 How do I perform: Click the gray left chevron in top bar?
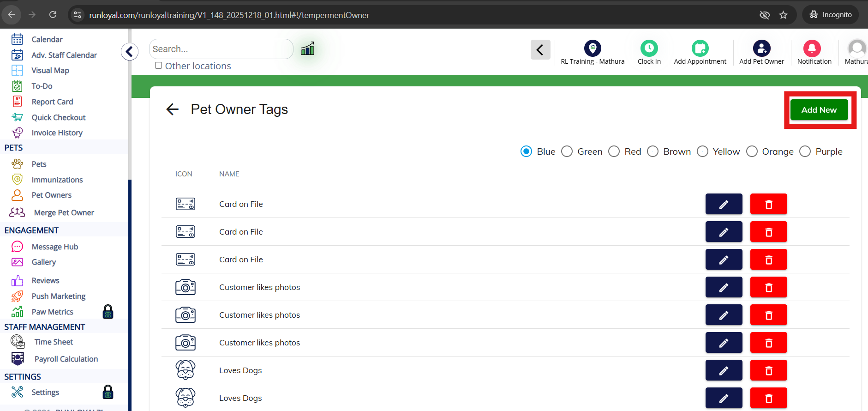click(540, 49)
